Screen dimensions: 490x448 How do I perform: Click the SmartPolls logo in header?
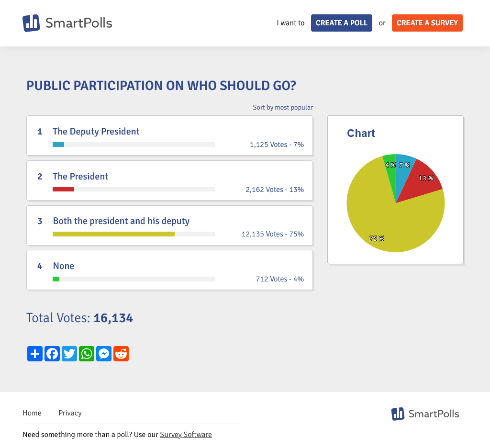click(67, 23)
